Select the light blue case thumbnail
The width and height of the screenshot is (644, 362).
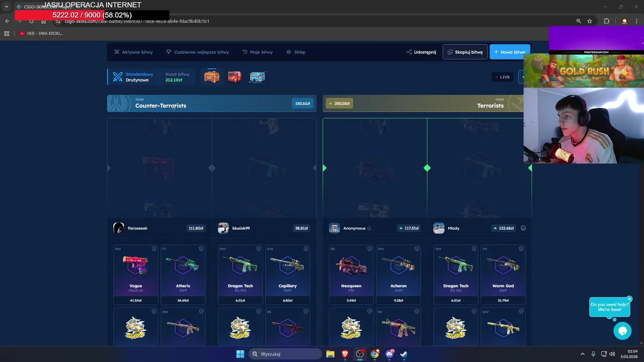click(257, 77)
